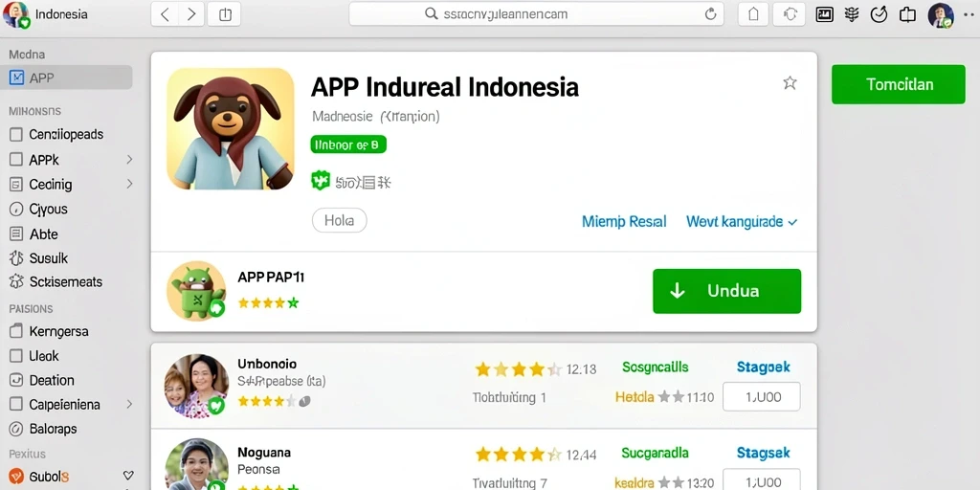Click the browser forward arrow
The width and height of the screenshot is (980, 490).
(191, 14)
